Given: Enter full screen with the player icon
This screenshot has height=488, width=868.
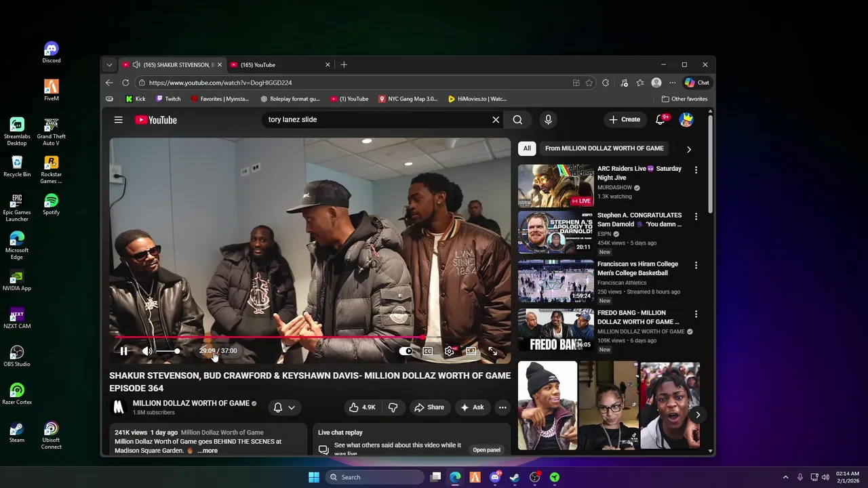Looking at the screenshot, I should coord(493,351).
